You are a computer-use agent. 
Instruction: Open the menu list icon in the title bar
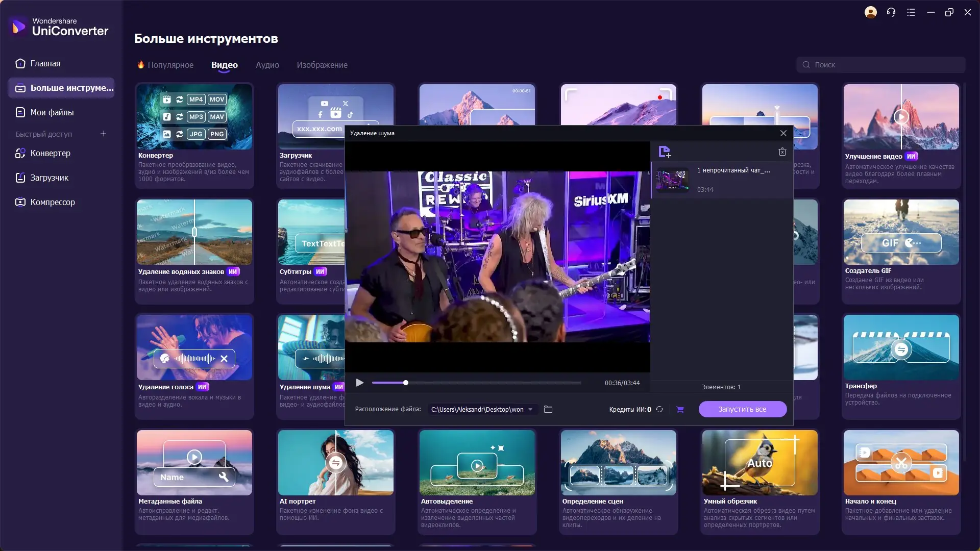(911, 12)
